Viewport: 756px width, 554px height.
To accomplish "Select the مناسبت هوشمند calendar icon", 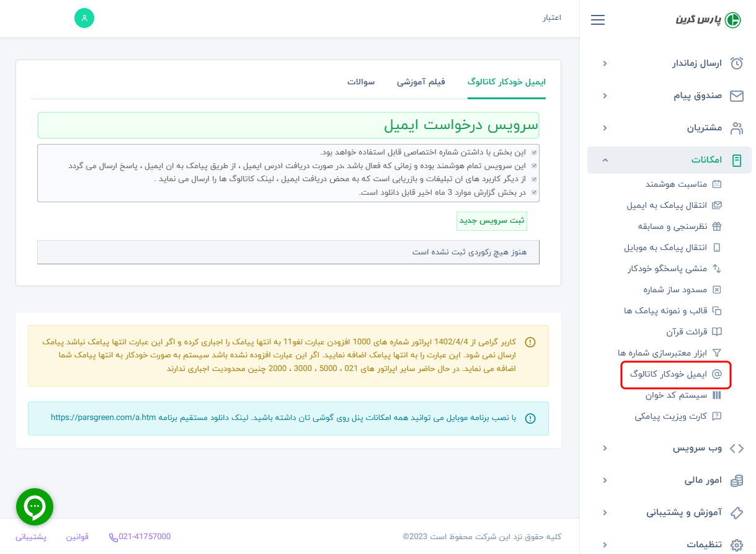I will pos(718,184).
